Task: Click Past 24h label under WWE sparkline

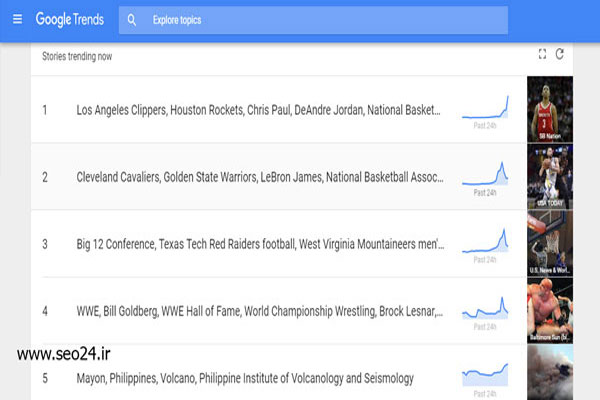Action: pyautogui.click(x=485, y=327)
